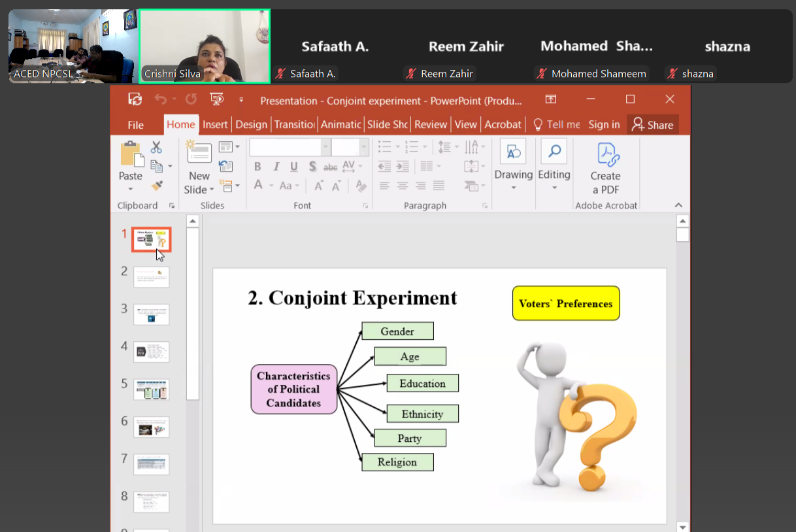Toggle Text Shadow
796x532 pixels.
[x=312, y=166]
